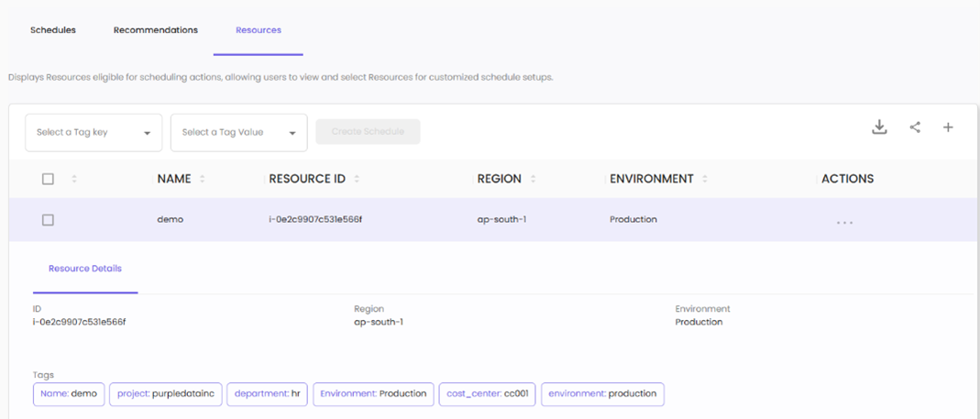
Task: Switch to the Schedules tab
Action: pyautogui.click(x=53, y=30)
